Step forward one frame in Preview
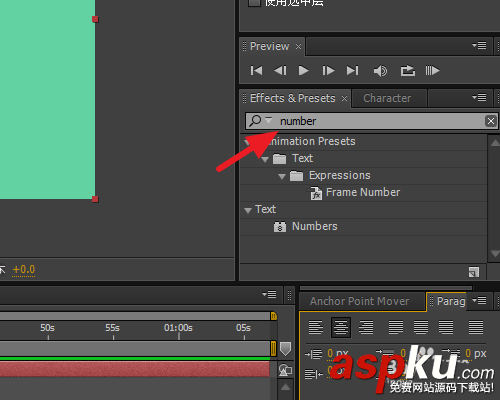Screen dimensions: 500x400 coord(328,71)
